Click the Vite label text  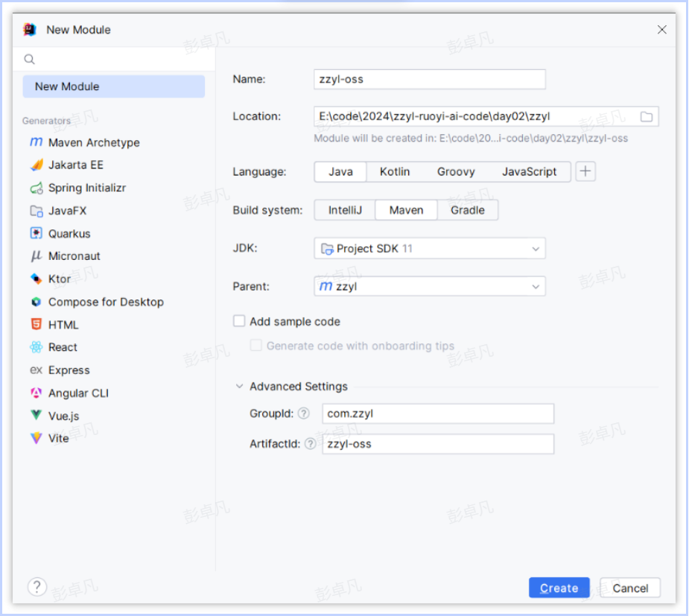click(58, 438)
